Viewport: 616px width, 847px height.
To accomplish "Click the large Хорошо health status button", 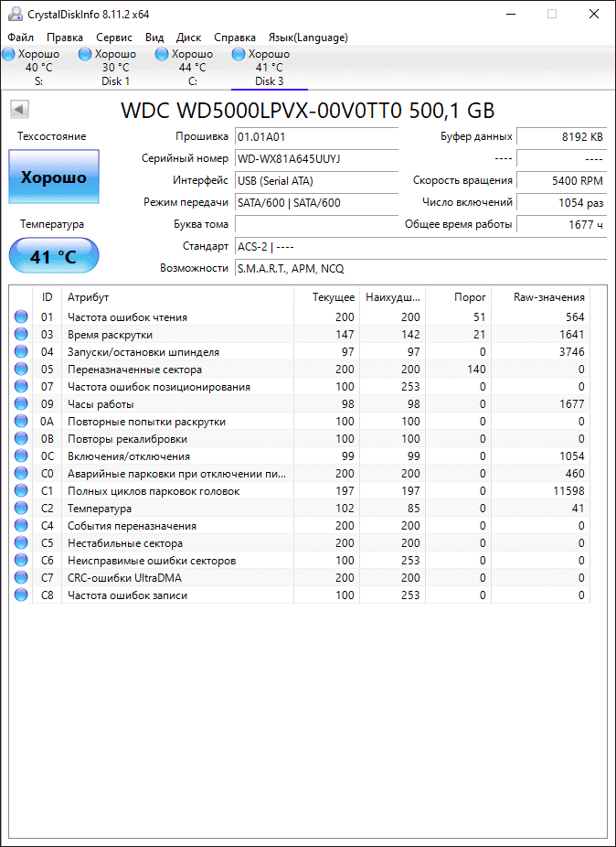I will tap(54, 177).
